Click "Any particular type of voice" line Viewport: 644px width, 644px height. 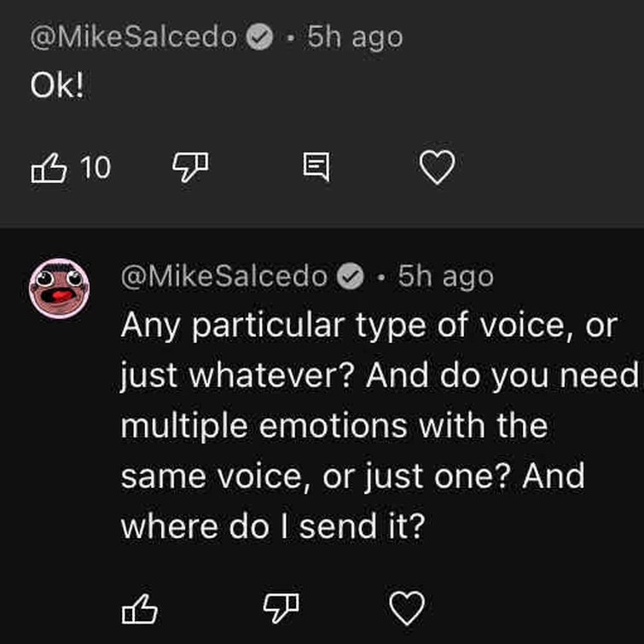tap(367, 326)
